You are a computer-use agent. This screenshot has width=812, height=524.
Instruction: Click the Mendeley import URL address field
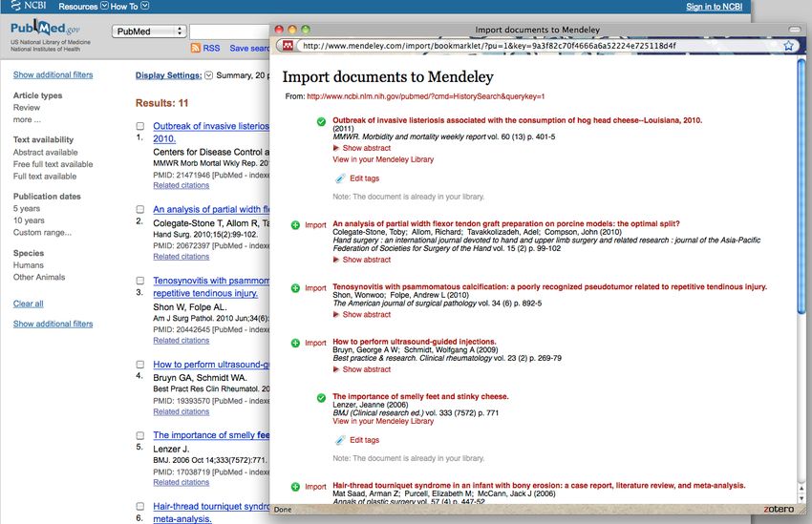click(539, 46)
